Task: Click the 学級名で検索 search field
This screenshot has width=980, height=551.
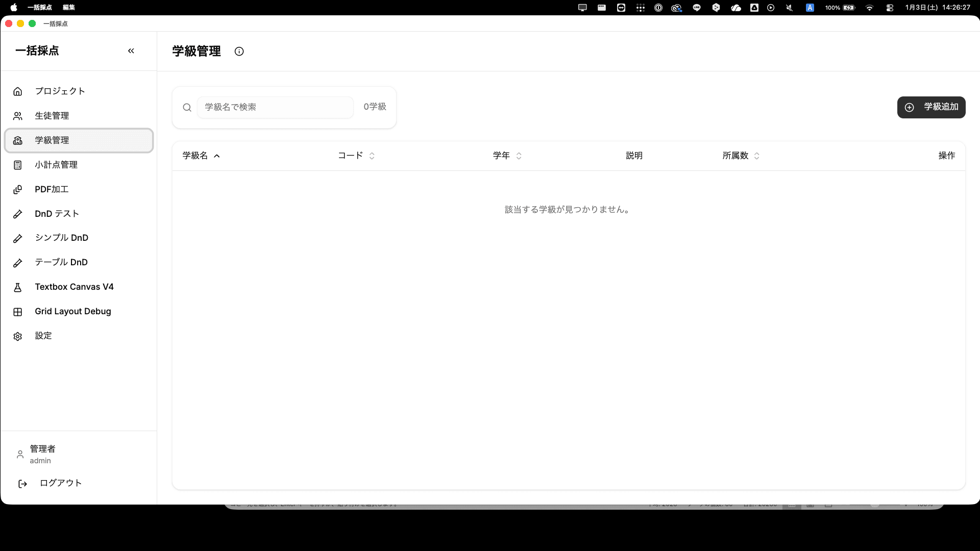Action: pyautogui.click(x=275, y=107)
